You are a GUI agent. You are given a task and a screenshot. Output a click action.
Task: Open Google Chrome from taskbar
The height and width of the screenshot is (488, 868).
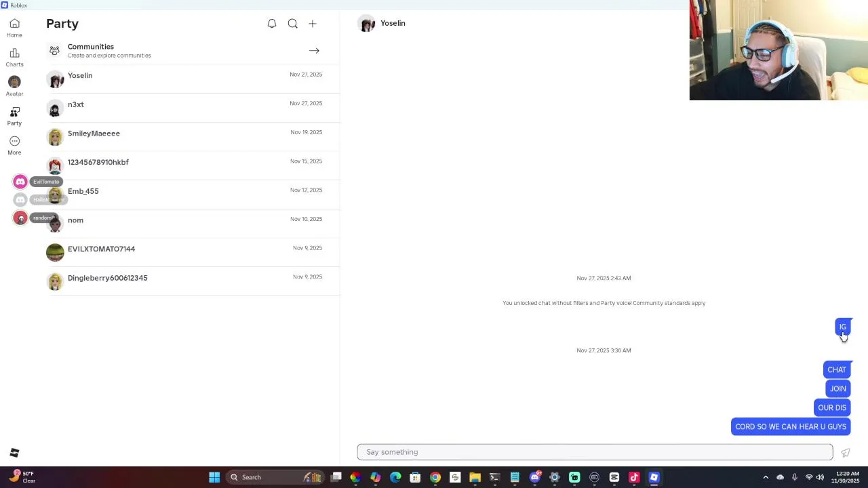[435, 477]
